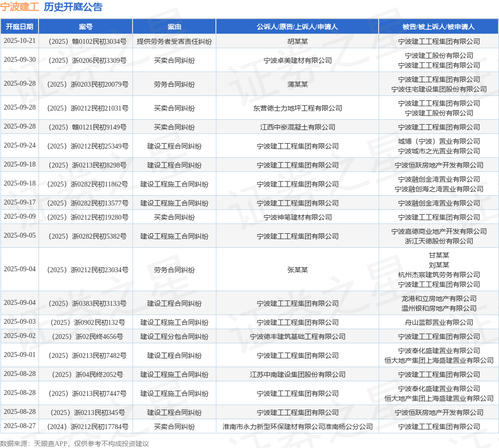Select case number (2025)浙0206民初3309号
This screenshot has height=448, width=499.
pos(86,60)
